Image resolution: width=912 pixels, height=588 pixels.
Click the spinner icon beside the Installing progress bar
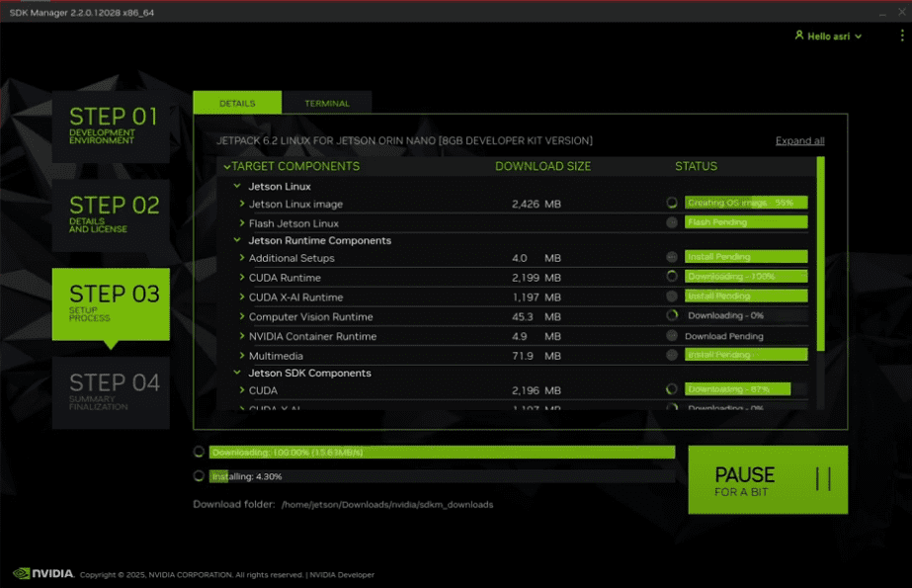click(x=197, y=475)
